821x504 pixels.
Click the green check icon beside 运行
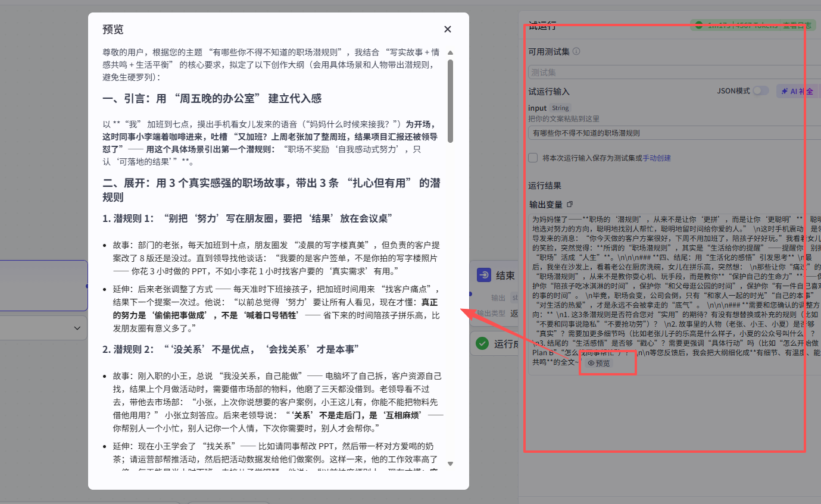pos(482,343)
